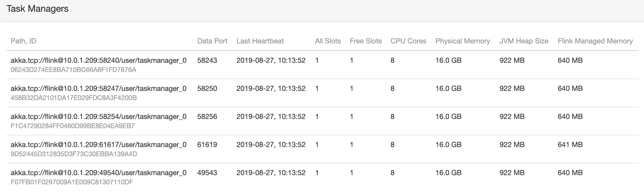Click the Last Heartbeat column header

(260, 41)
